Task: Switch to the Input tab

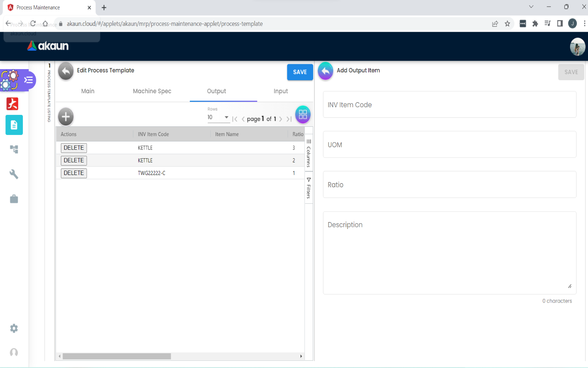Action: pyautogui.click(x=281, y=91)
